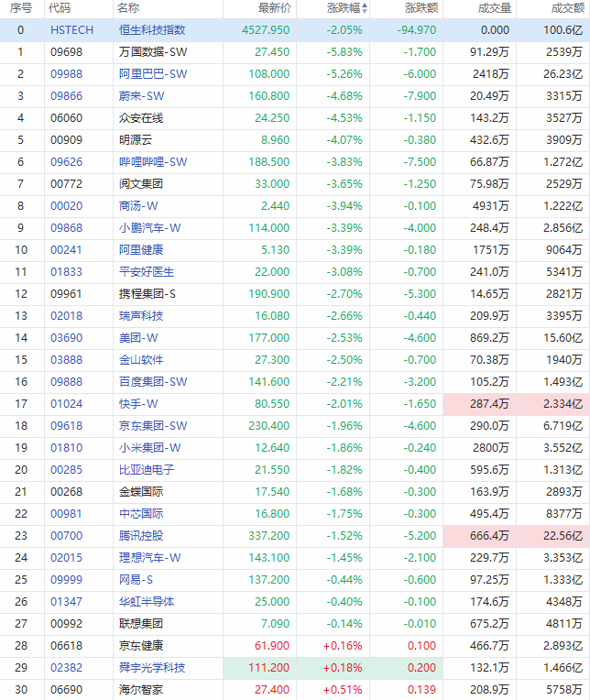Select 恒生科技指数 name
590x700 pixels.
point(152,30)
